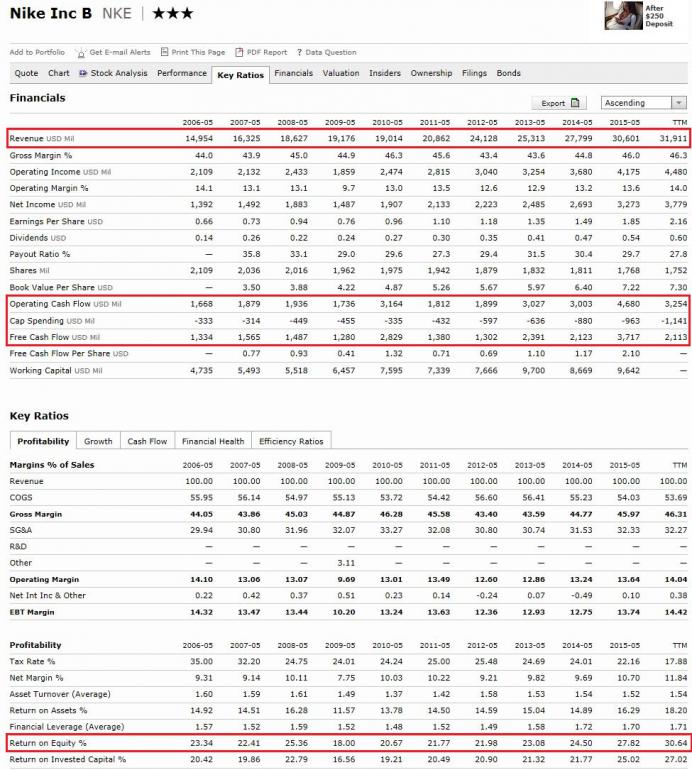Click the Data Question link text

[x=331, y=52]
